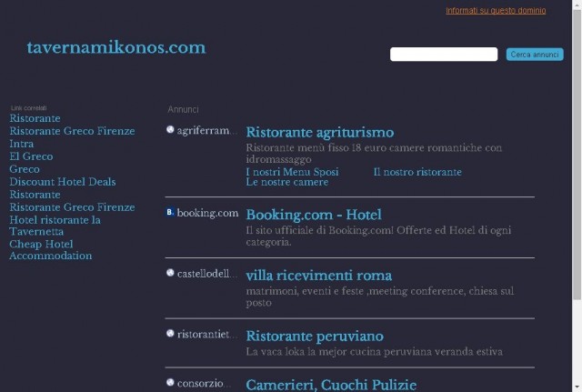Click the tavernamikonos.com site title
The height and width of the screenshot is (392, 582).
tap(115, 48)
